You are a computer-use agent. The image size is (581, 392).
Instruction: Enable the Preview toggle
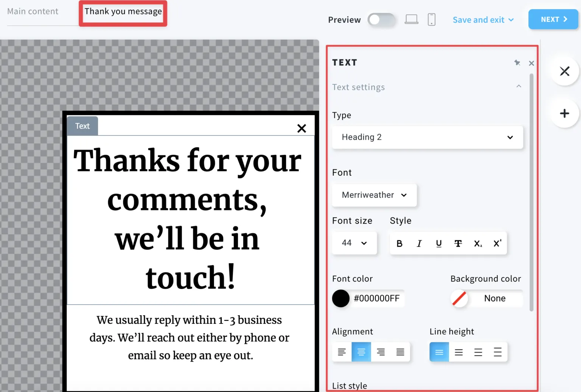(x=382, y=20)
